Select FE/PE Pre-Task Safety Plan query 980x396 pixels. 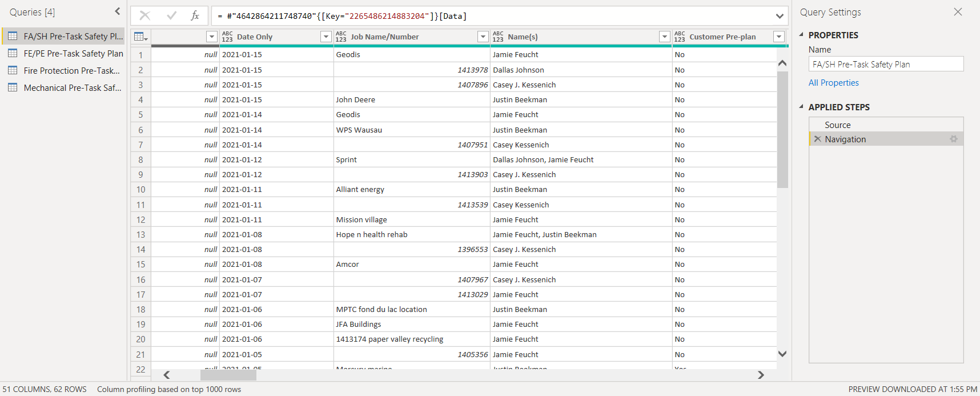(64, 53)
